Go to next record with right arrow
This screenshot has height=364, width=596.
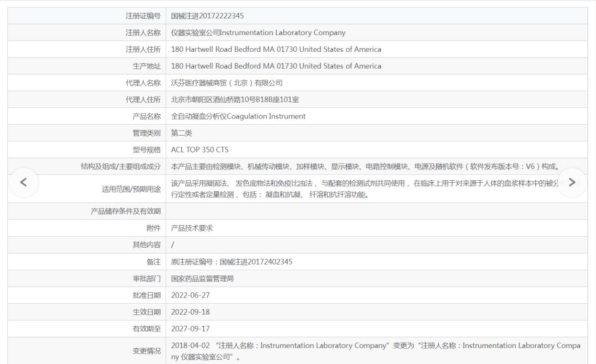tap(572, 182)
